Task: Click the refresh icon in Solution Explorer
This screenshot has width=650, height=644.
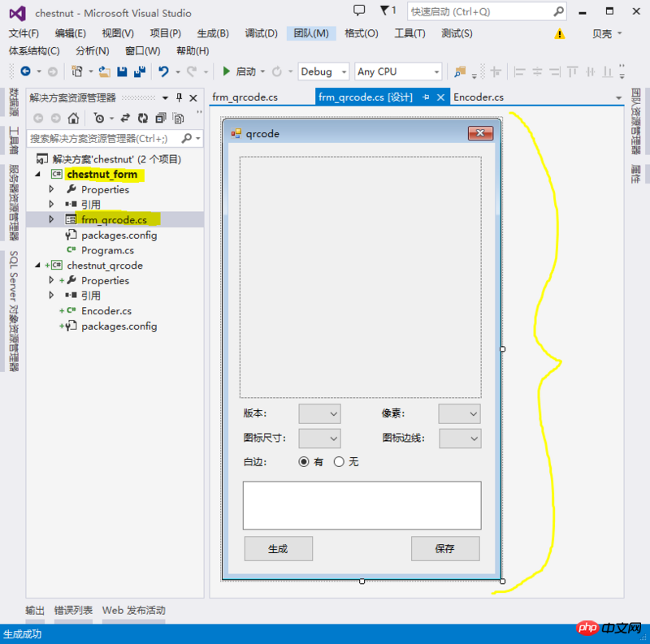Action: point(143,118)
